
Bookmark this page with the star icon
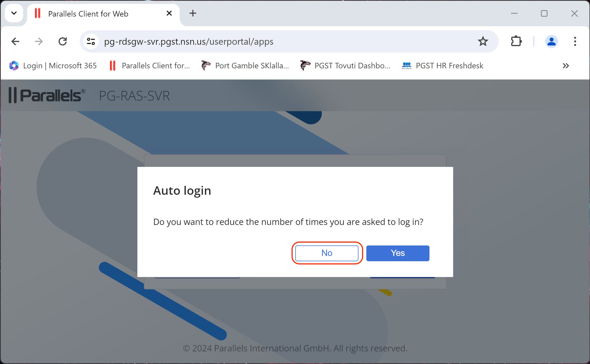coord(483,42)
